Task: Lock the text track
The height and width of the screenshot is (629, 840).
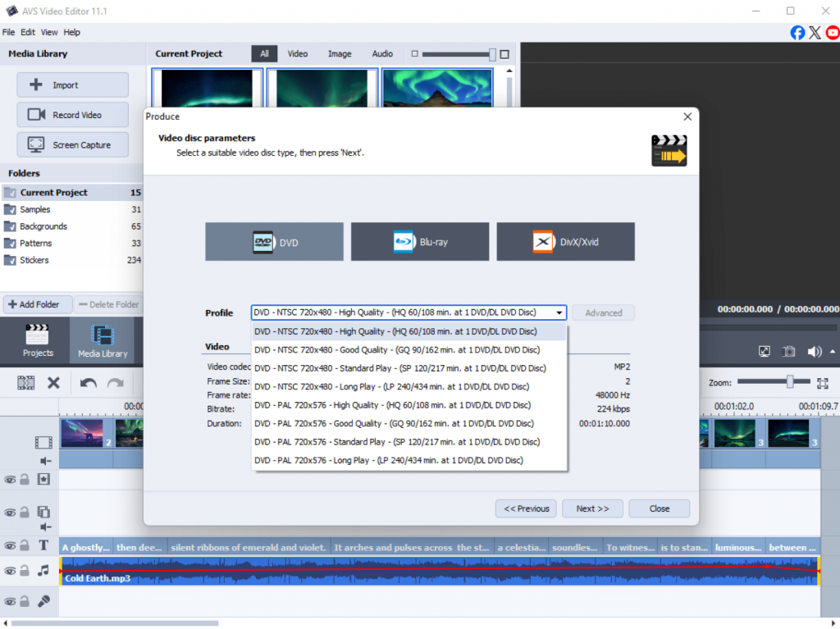Action: [25, 545]
